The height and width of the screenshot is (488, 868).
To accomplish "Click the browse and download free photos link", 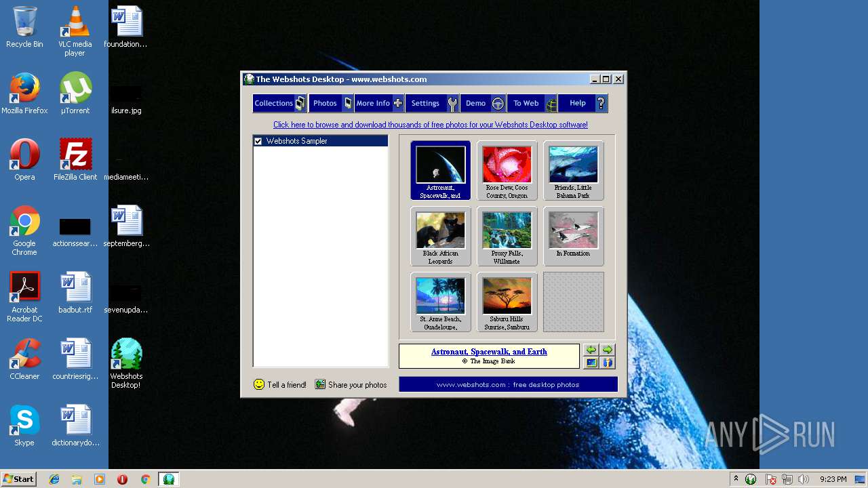I will 431,125.
